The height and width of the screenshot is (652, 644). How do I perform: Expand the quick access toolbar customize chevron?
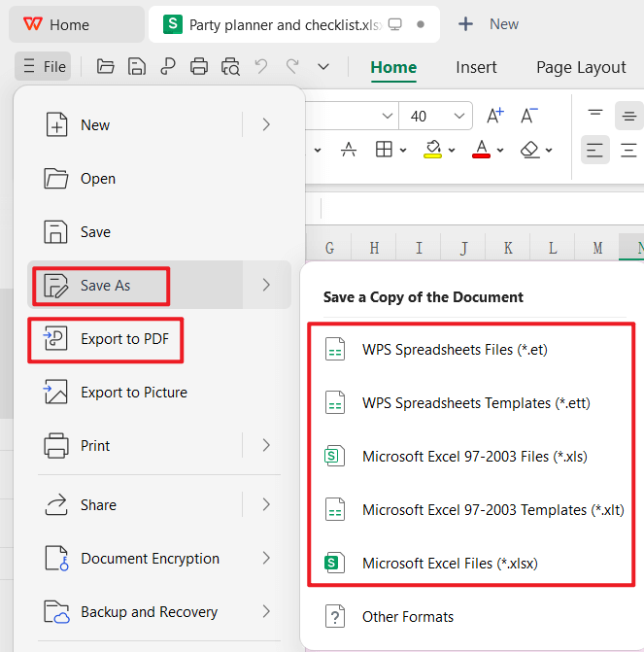click(323, 67)
